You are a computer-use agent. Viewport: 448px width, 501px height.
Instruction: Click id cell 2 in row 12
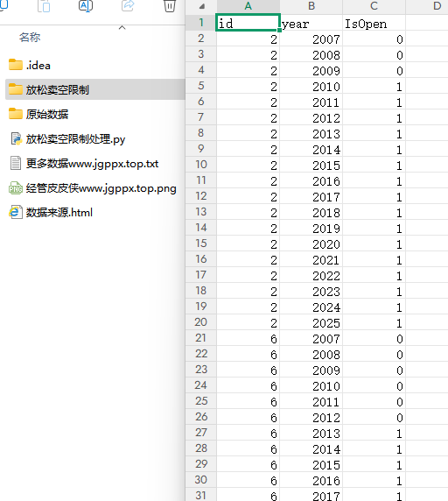[248, 197]
